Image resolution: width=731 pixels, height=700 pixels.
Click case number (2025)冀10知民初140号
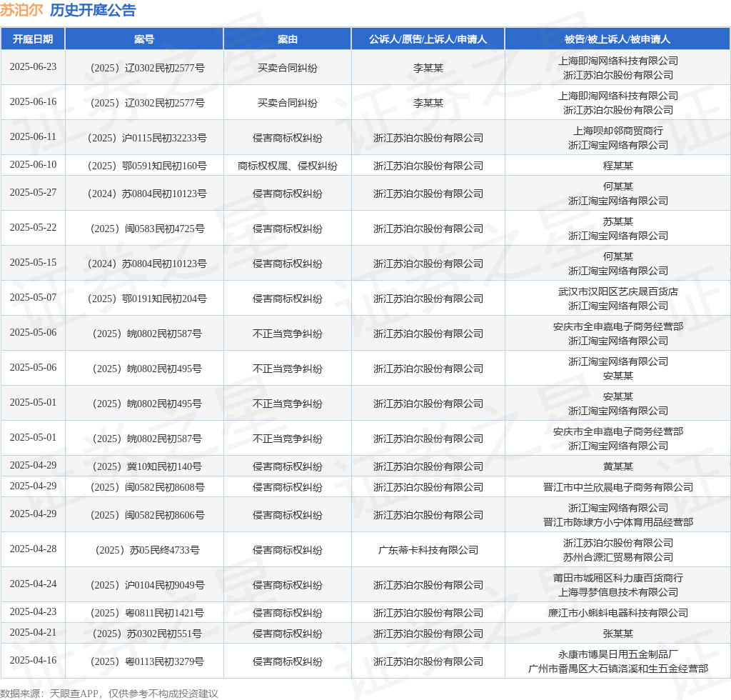coord(147,466)
